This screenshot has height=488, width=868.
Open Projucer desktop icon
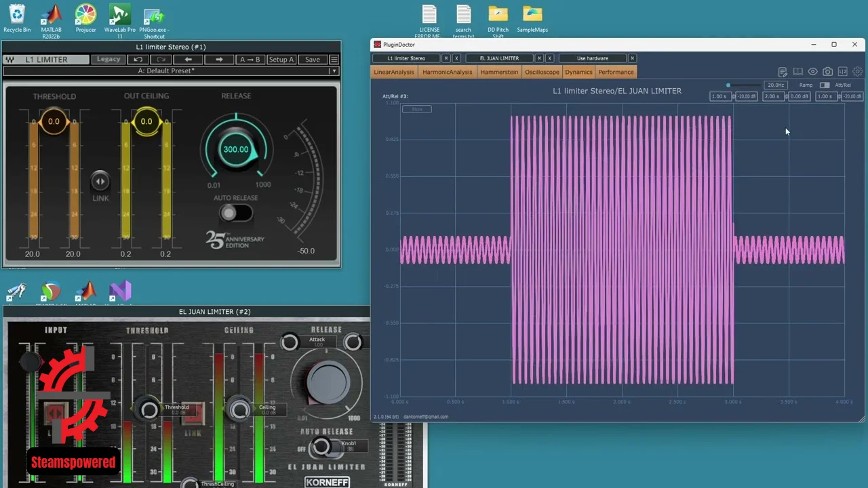pyautogui.click(x=85, y=18)
